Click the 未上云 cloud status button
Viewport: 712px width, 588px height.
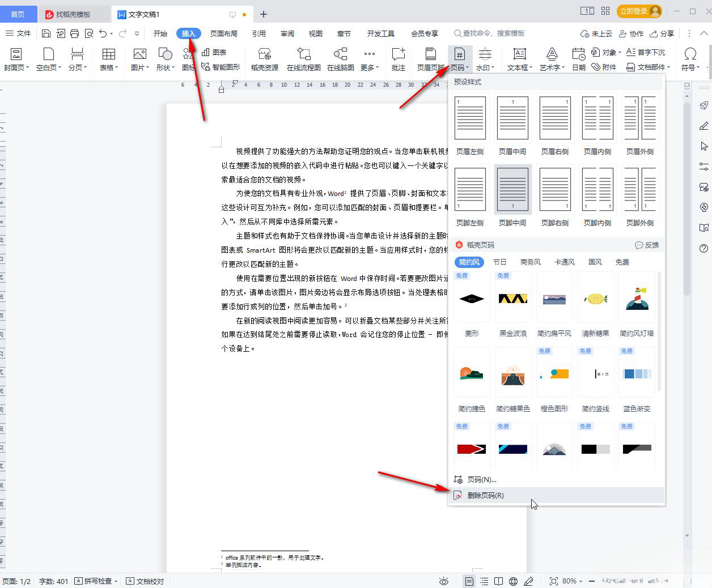596,33
